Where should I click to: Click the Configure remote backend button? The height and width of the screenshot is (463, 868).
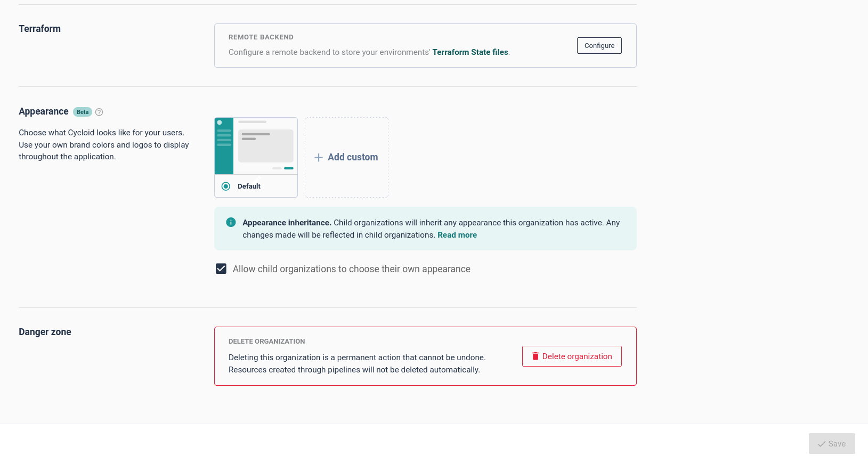tap(599, 46)
